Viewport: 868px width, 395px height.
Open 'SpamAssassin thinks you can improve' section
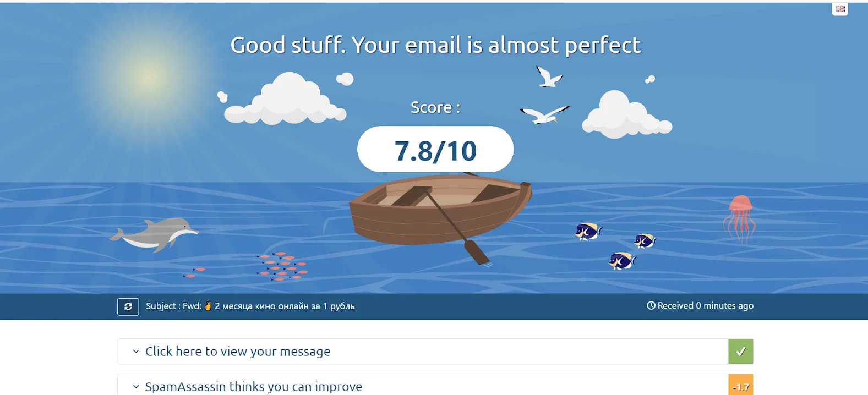coord(254,387)
